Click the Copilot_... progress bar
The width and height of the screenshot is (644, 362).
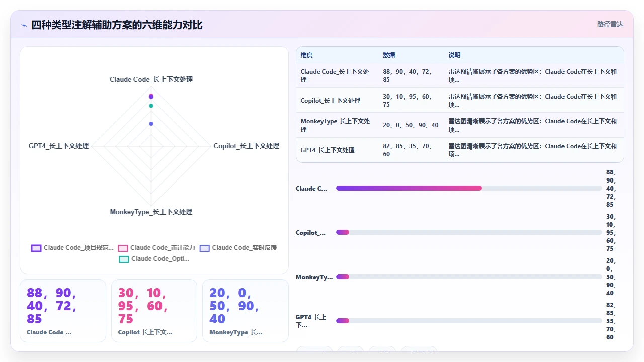(469, 232)
